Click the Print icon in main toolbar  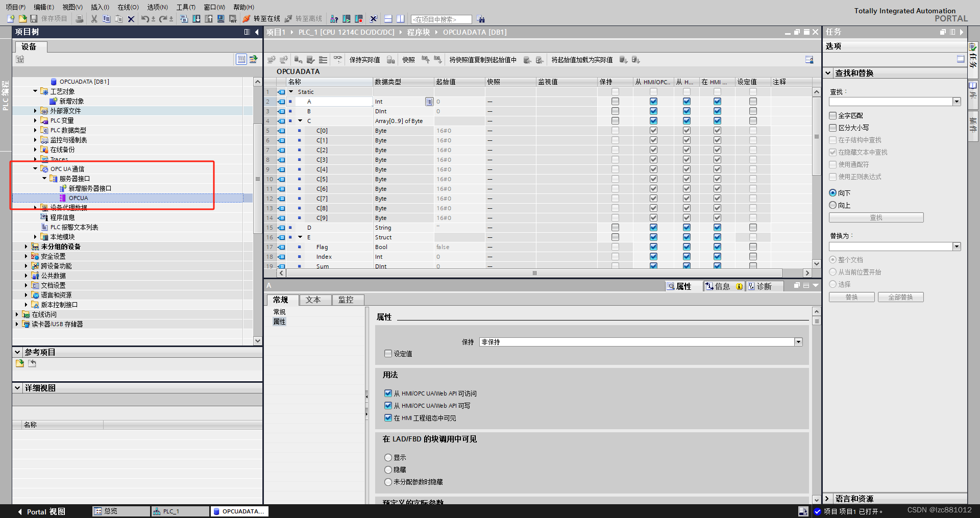(x=79, y=19)
